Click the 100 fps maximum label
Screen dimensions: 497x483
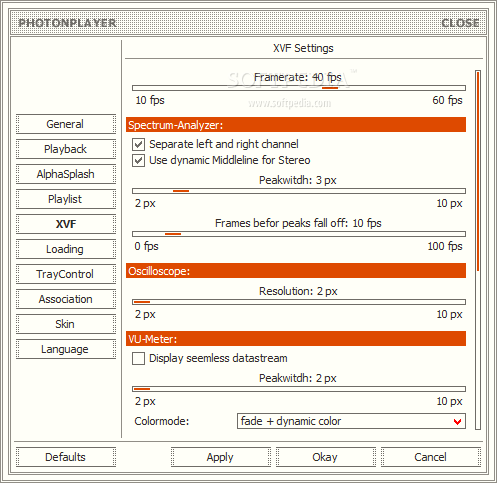(x=445, y=246)
